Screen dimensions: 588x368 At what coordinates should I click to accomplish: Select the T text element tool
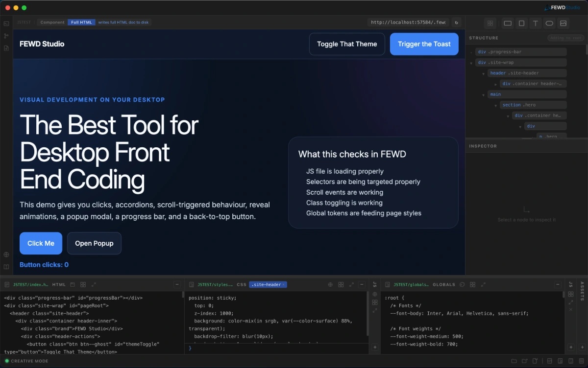click(x=536, y=23)
